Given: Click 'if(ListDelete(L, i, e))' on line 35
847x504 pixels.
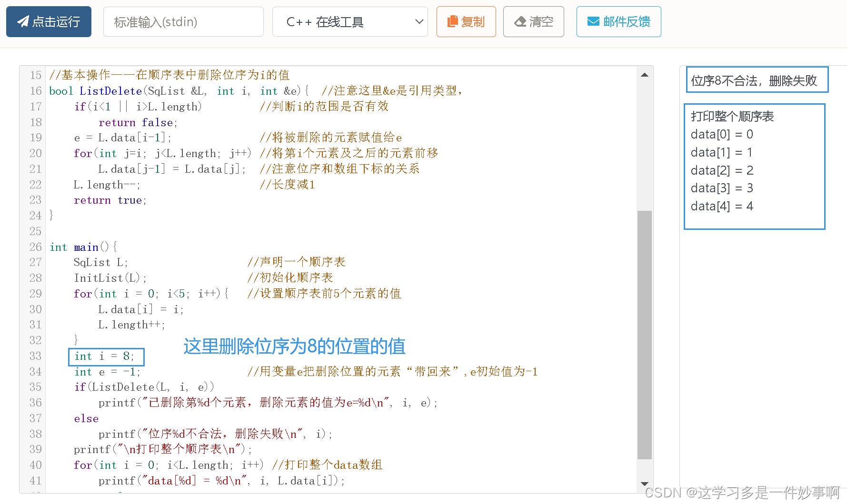Looking at the screenshot, I should pyautogui.click(x=144, y=387).
